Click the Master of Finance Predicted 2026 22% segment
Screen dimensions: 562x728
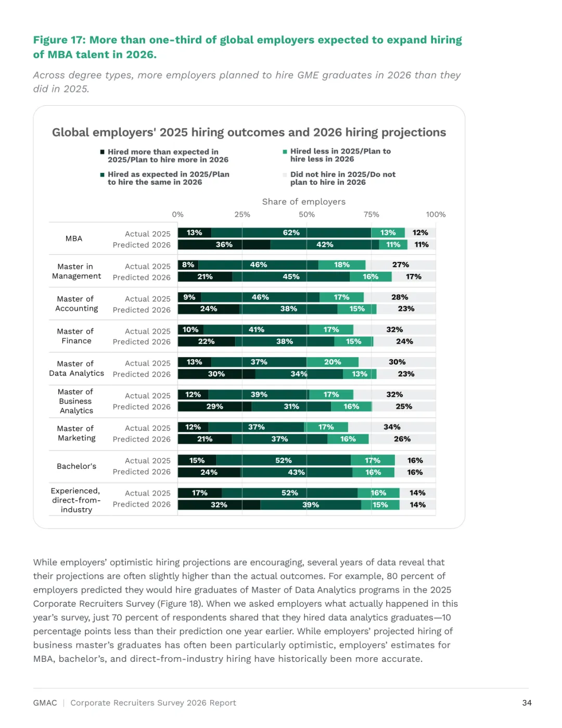click(x=206, y=342)
